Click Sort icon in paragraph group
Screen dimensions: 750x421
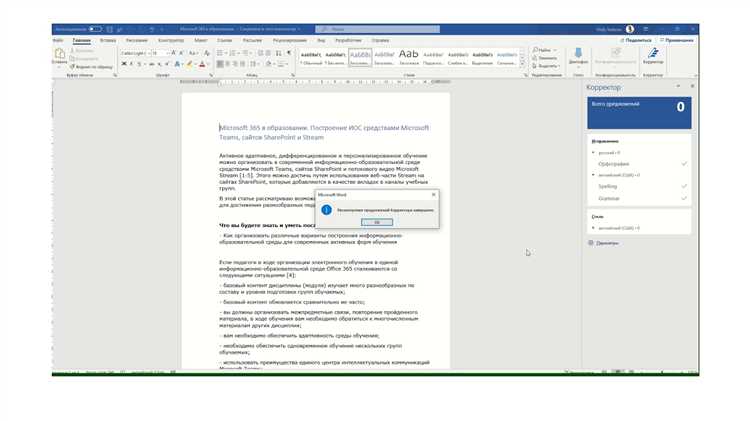coord(278,53)
